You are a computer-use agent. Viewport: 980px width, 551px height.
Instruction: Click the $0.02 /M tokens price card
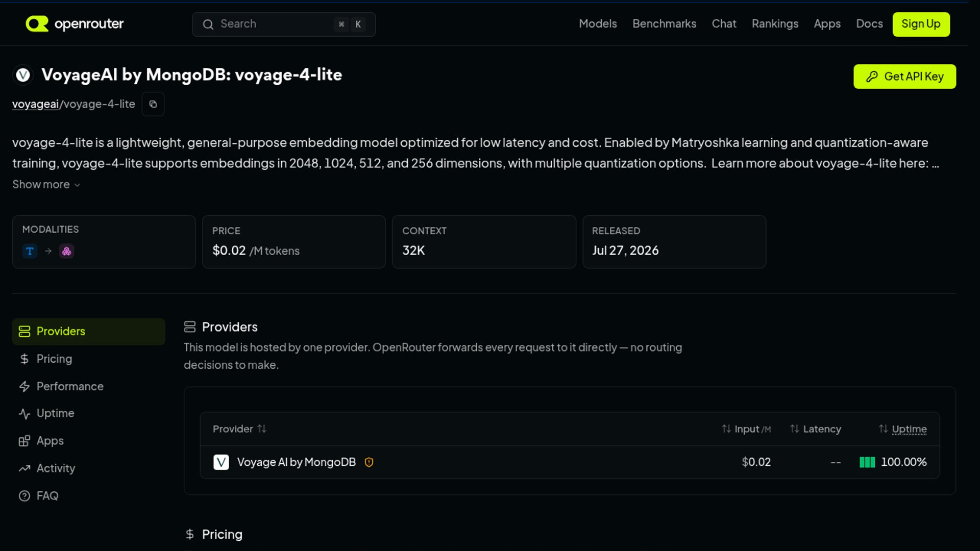(x=293, y=242)
